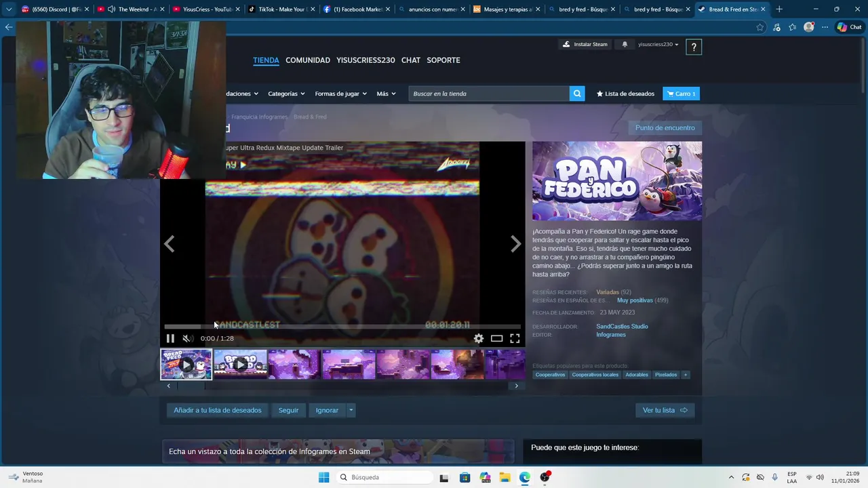Open Muy positivas Spanish reviews

click(635, 300)
